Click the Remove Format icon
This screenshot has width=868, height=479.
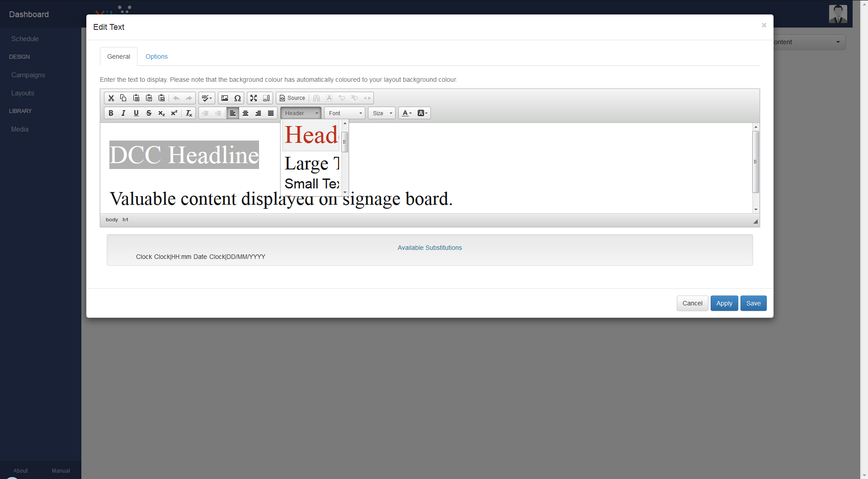tap(189, 113)
